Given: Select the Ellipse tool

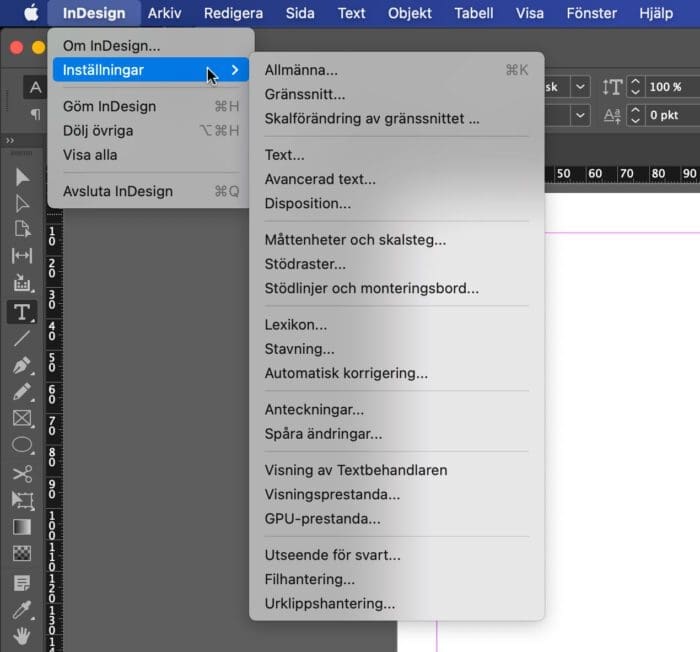Looking at the screenshot, I should click(x=22, y=446).
